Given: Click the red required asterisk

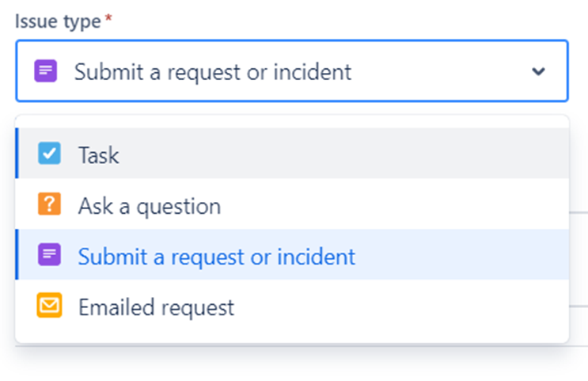Looking at the screenshot, I should 108,18.
